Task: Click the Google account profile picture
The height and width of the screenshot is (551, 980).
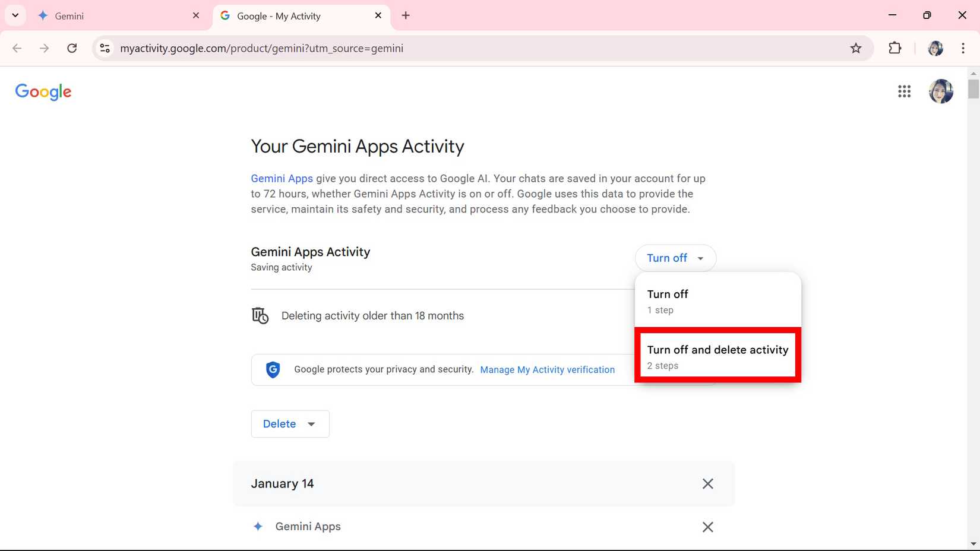Action: coord(941,91)
